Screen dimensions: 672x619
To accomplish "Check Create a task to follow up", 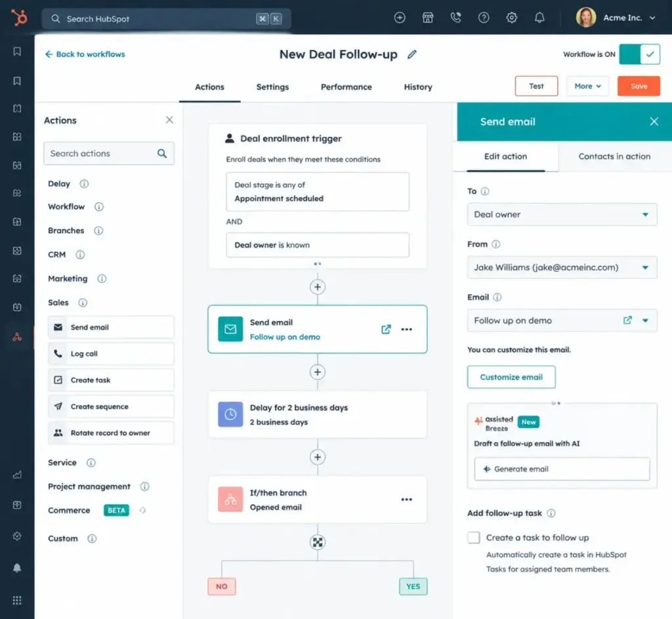I will [x=474, y=538].
